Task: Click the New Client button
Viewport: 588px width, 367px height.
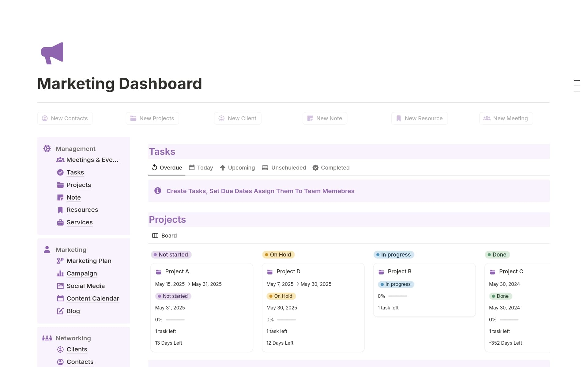Action: tap(238, 118)
